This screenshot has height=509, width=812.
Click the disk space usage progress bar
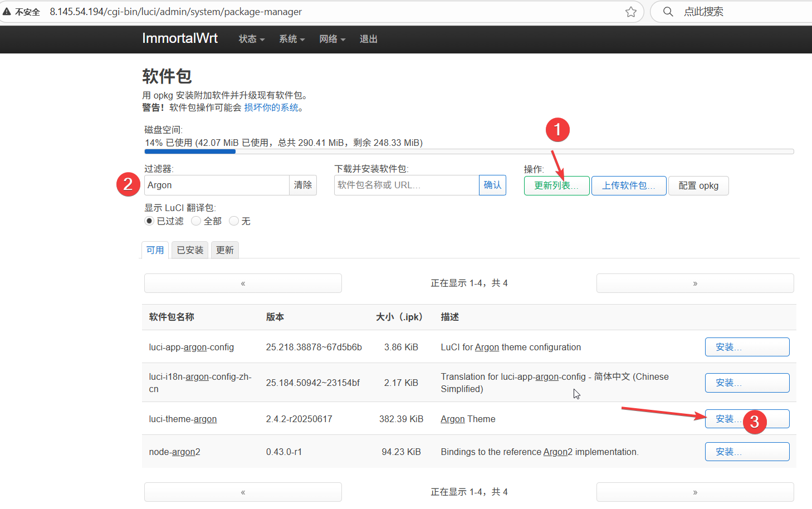[x=468, y=151]
